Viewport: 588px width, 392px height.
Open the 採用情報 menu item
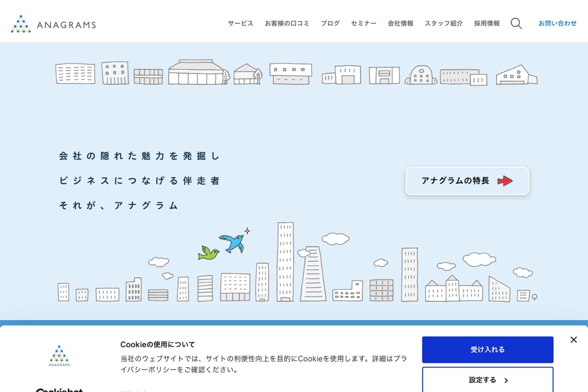coord(487,23)
